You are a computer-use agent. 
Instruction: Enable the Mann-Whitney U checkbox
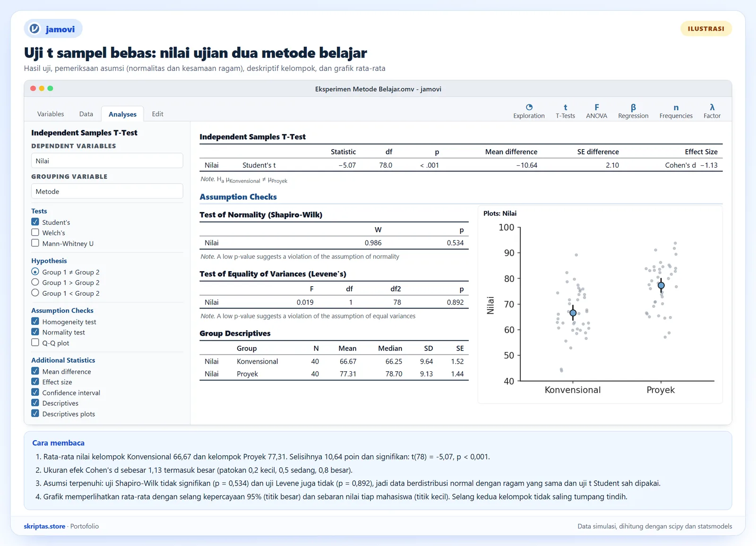tap(35, 243)
